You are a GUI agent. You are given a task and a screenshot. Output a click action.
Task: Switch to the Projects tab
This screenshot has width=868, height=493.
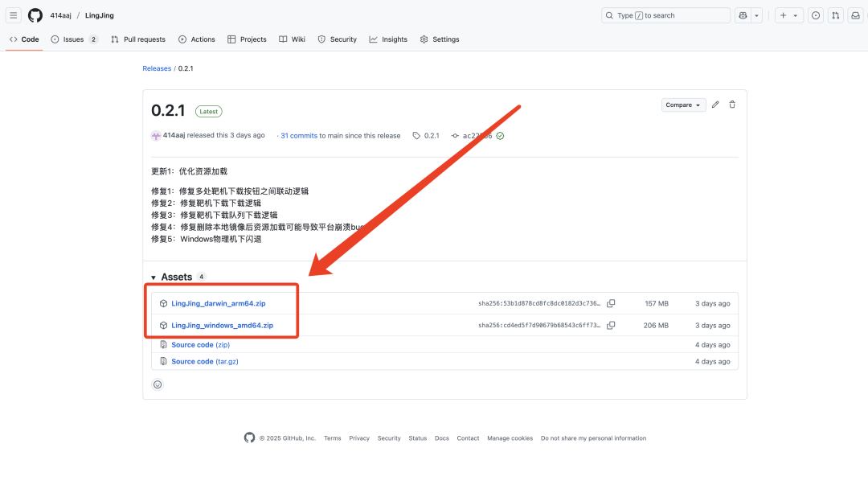pyautogui.click(x=247, y=39)
